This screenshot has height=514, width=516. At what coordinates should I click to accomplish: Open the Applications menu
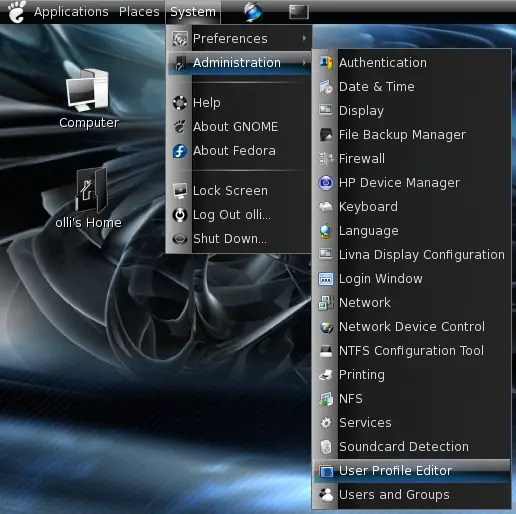(x=71, y=12)
